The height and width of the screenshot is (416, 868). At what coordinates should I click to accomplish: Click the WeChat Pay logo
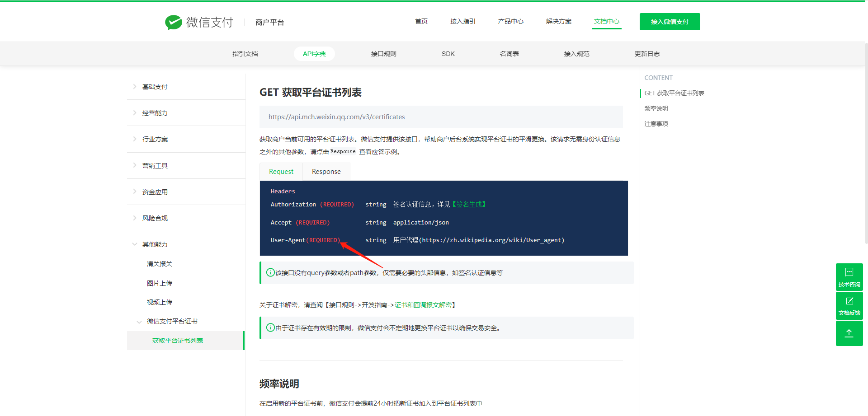point(199,22)
